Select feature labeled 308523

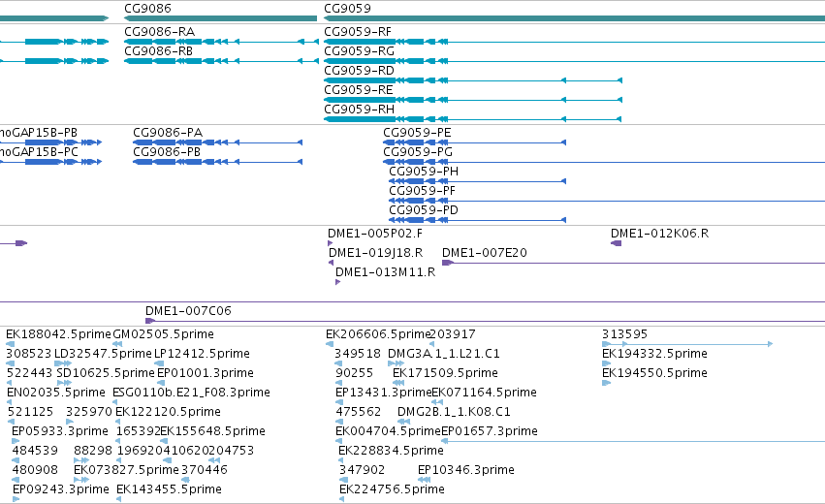click(x=29, y=354)
